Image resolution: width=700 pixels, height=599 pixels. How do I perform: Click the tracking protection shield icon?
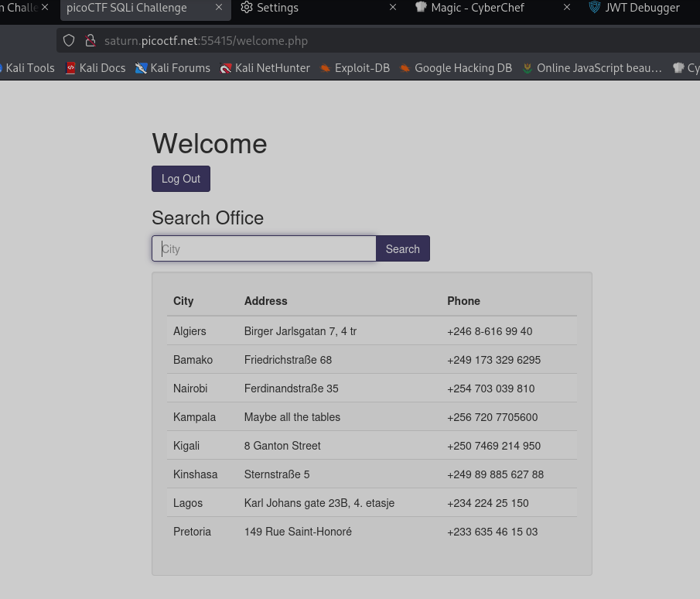(x=69, y=40)
